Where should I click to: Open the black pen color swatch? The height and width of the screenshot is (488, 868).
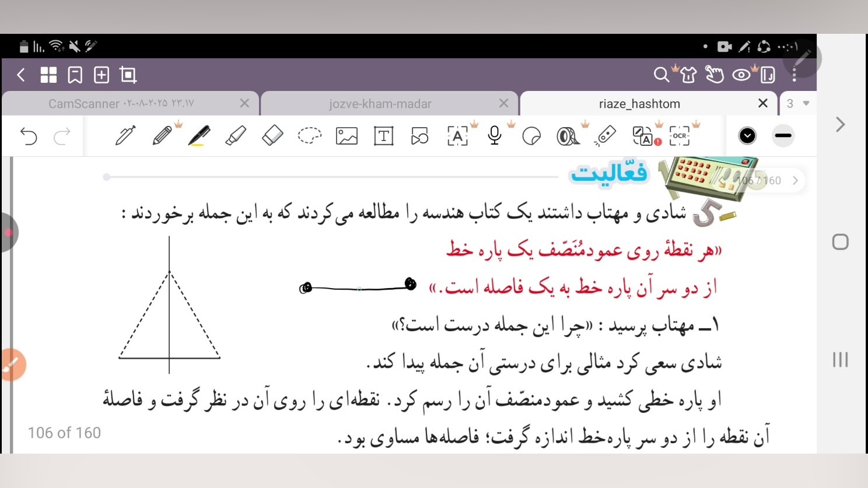(x=747, y=136)
